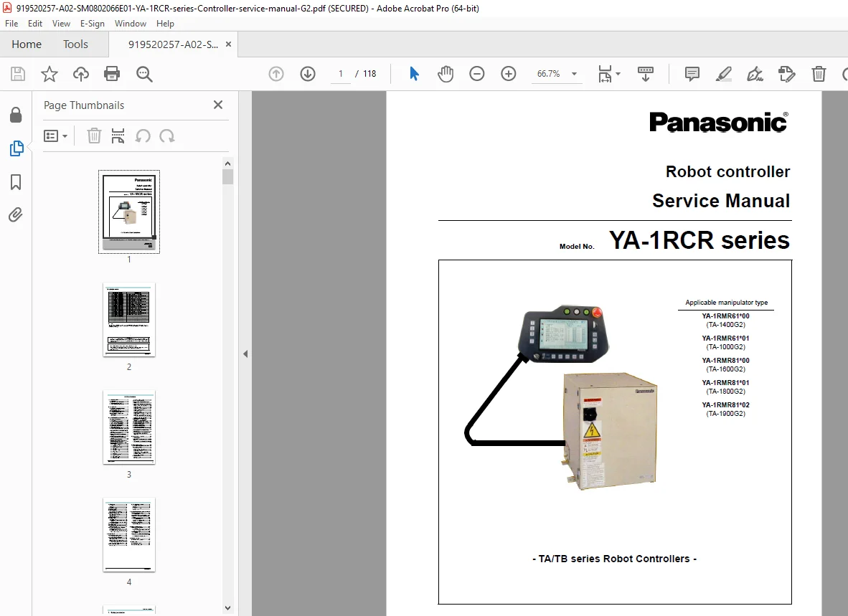Go to previous page arrow
Viewport: 848px width, 616px height.
[x=276, y=74]
